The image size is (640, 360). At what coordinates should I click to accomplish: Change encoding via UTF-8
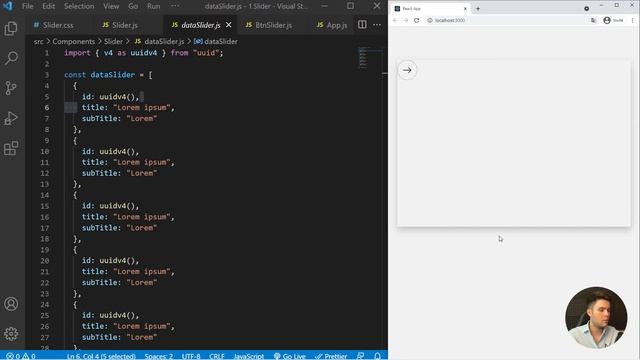click(191, 356)
